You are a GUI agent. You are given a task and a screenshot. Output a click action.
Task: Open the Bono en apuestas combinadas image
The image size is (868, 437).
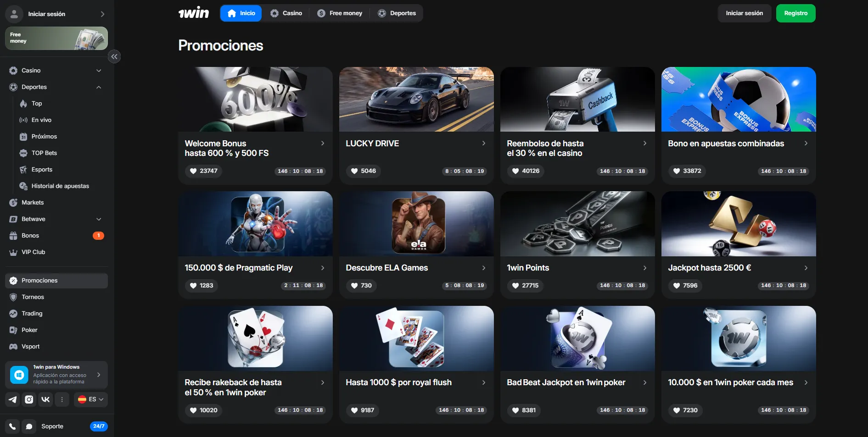739,100
